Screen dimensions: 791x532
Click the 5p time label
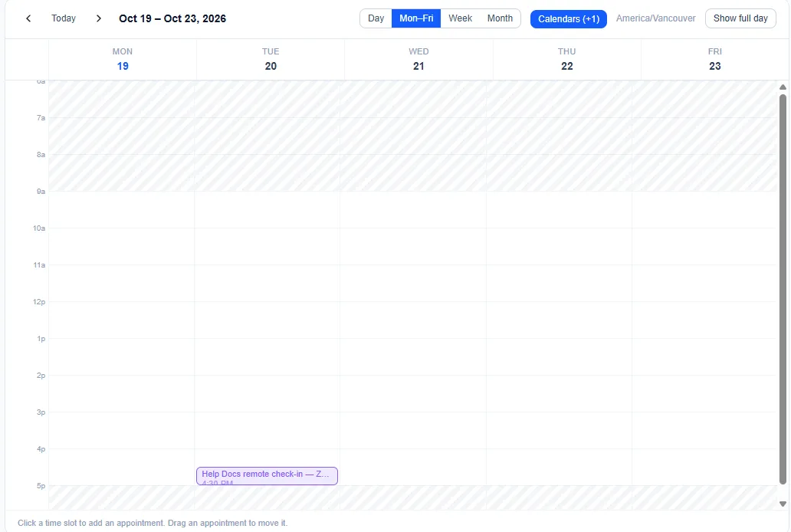click(x=41, y=486)
